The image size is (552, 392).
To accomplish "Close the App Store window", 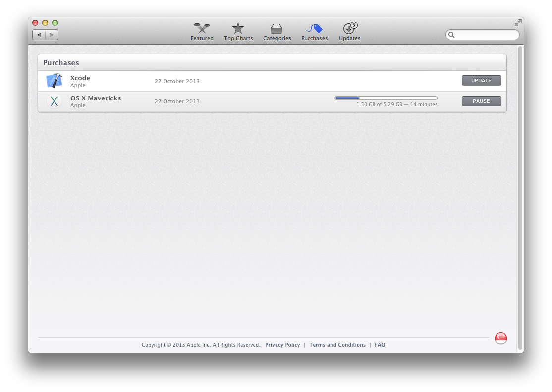I will (35, 23).
